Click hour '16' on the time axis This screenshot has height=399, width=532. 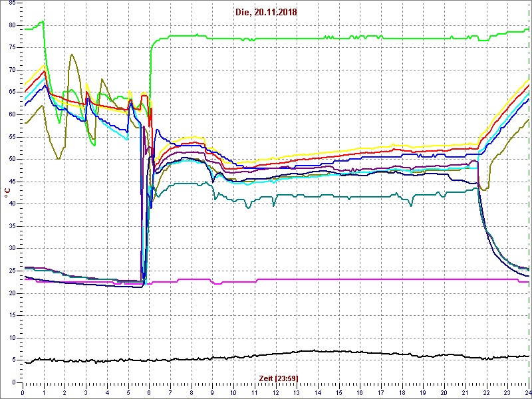pyautogui.click(x=360, y=391)
